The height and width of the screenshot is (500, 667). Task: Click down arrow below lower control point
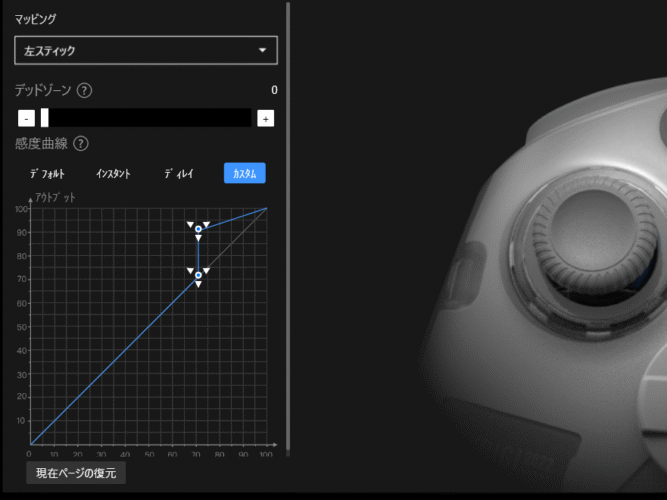click(198, 284)
